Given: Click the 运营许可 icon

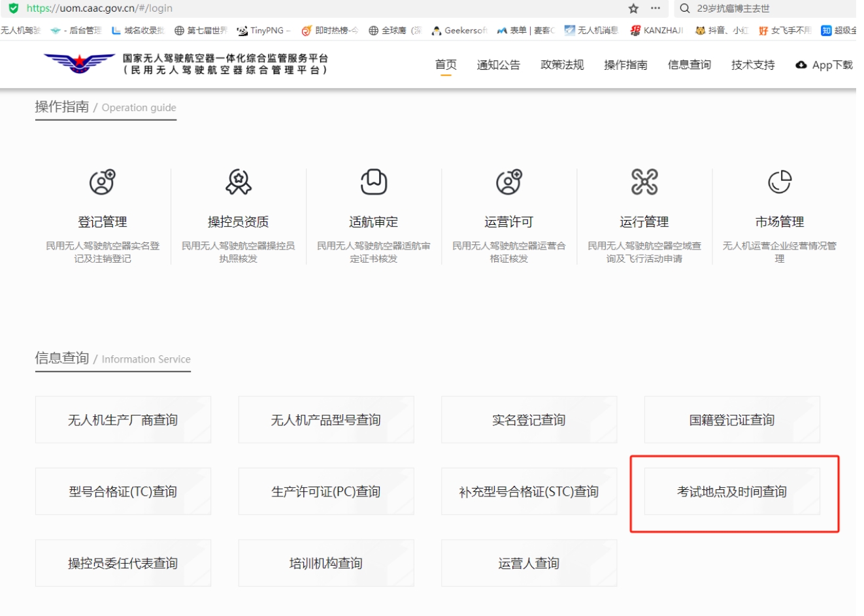Looking at the screenshot, I should tap(508, 182).
